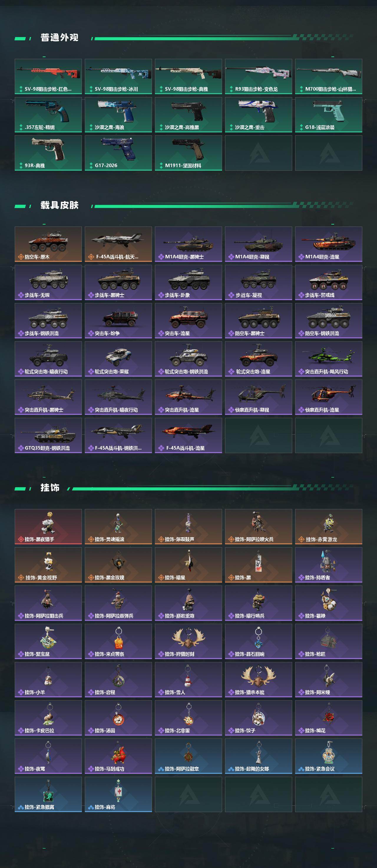Click the 挂饰-麻将 mahjong charm

118,794
